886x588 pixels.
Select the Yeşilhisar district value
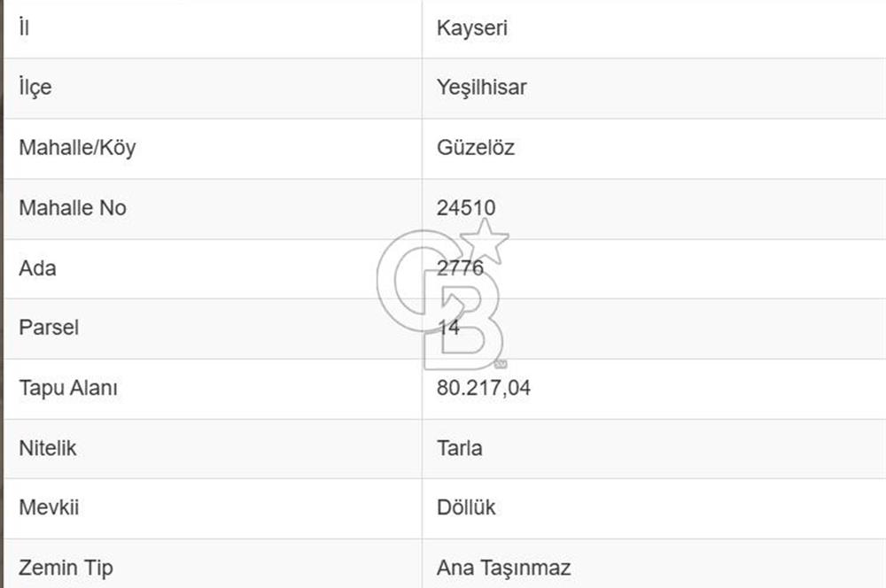[x=481, y=88]
